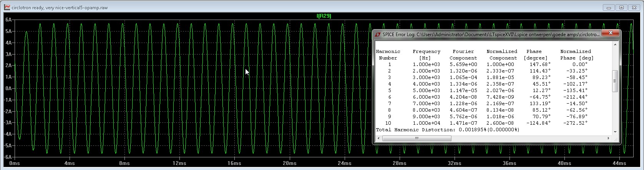The width and height of the screenshot is (644, 170).
Task: Click the waveform window title bar text
Action: 60,8
